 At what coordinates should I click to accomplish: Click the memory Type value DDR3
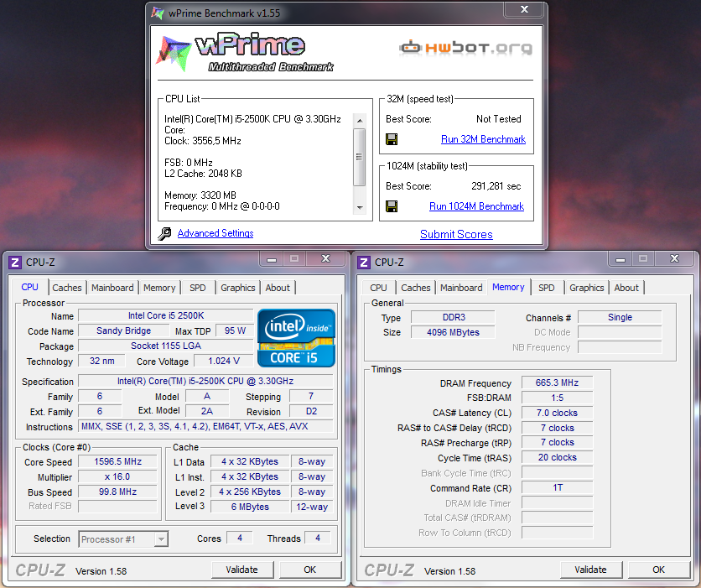pos(453,317)
